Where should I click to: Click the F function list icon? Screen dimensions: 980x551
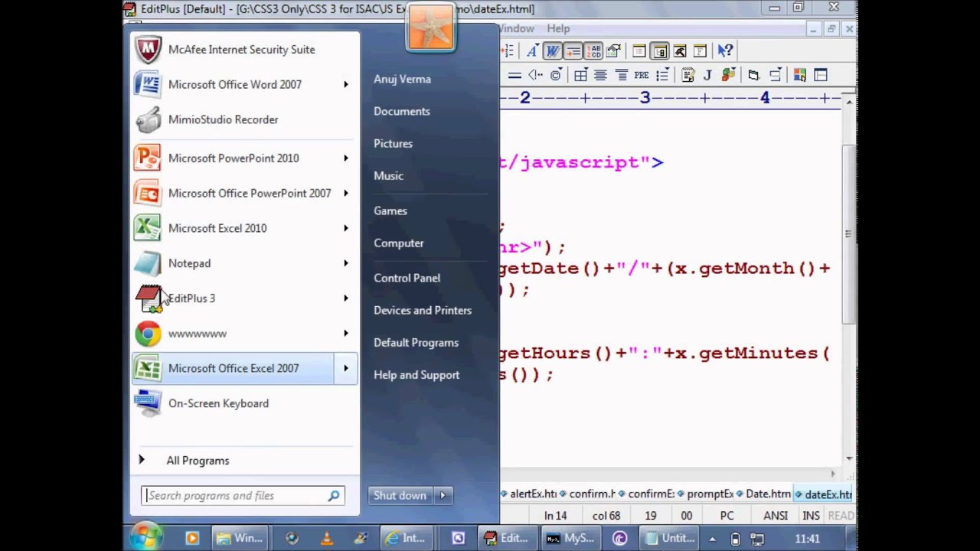pyautogui.click(x=700, y=51)
